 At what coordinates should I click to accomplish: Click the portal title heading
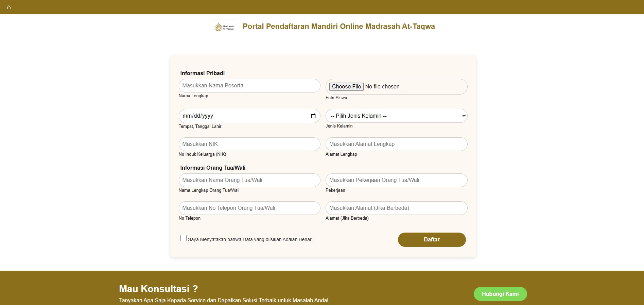point(338,27)
